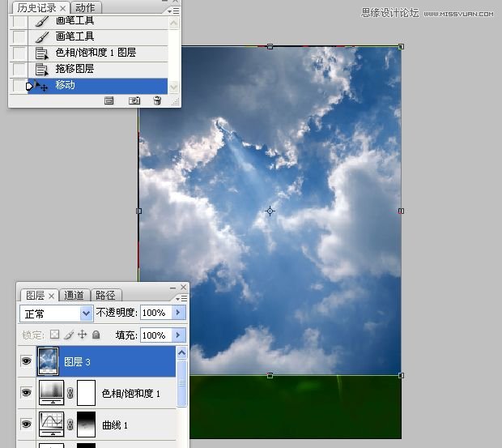The image size is (502, 448).
Task: Switch to the 历史记录 tab
Action: (36, 7)
